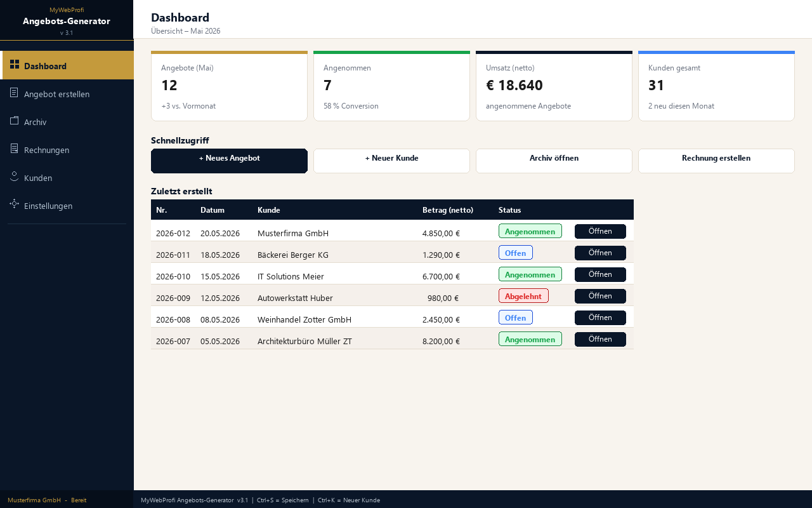812x508 pixels.
Task: Click Angenommen badge in row 2026-007
Action: pyautogui.click(x=530, y=339)
